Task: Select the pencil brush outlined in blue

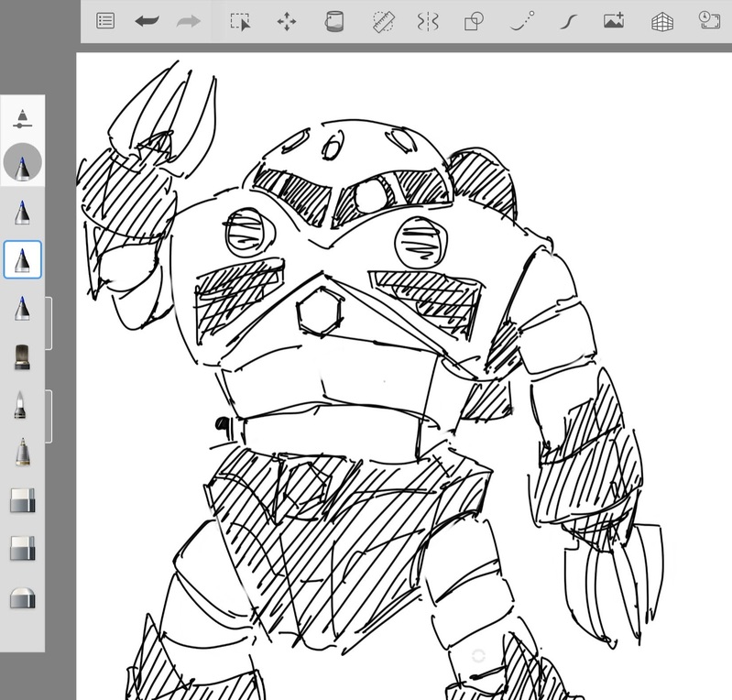Action: pos(22,260)
